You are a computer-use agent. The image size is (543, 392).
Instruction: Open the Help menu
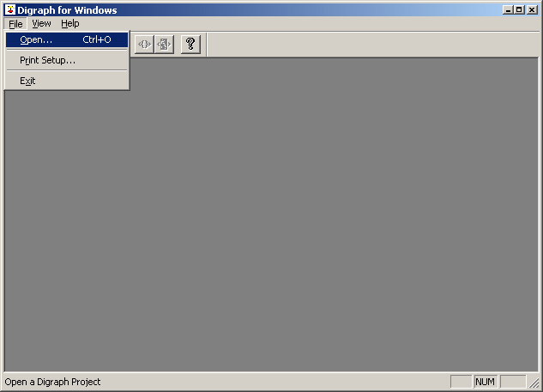pos(70,23)
